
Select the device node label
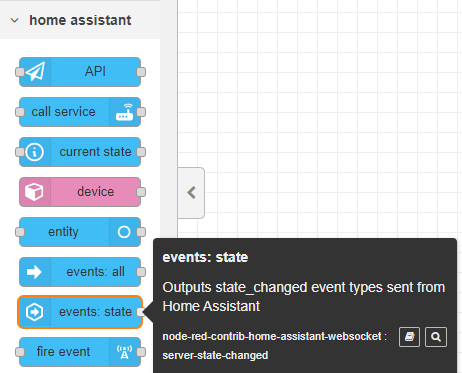96,192
